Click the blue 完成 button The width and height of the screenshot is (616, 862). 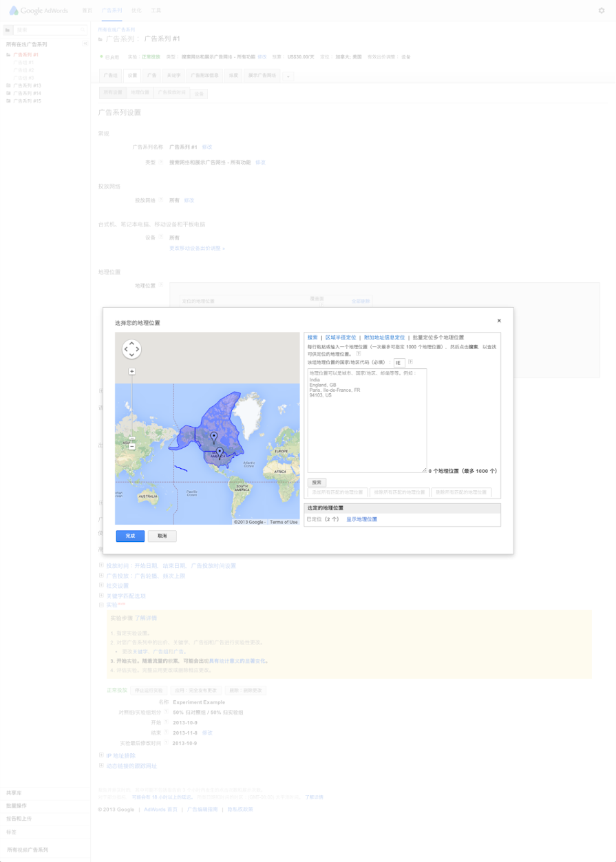(130, 536)
